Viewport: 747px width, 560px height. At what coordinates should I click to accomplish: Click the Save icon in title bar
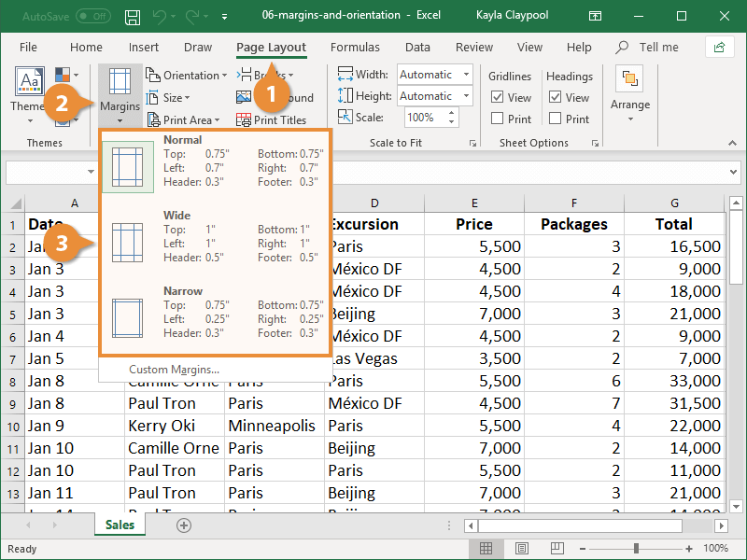coord(133,17)
